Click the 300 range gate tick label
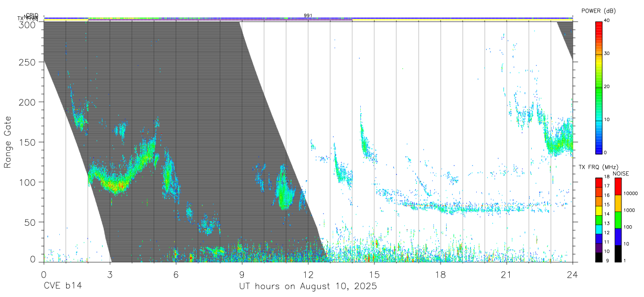 [28, 24]
